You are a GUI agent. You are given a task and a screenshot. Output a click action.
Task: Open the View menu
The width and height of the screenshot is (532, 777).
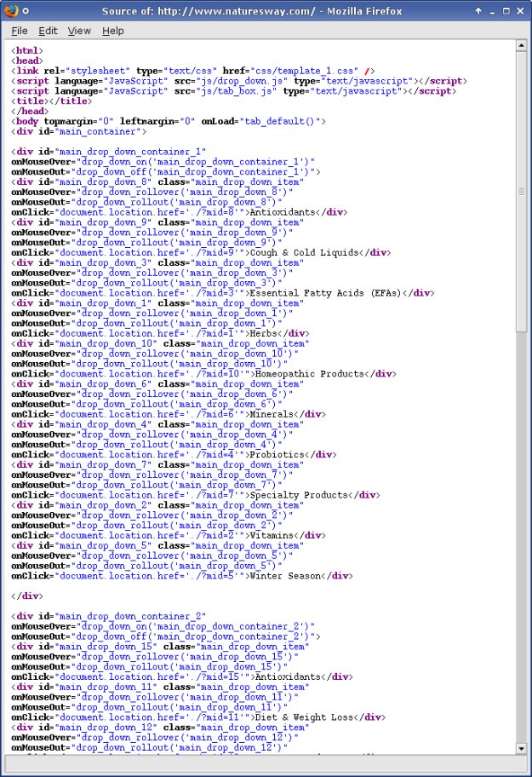pyautogui.click(x=79, y=31)
